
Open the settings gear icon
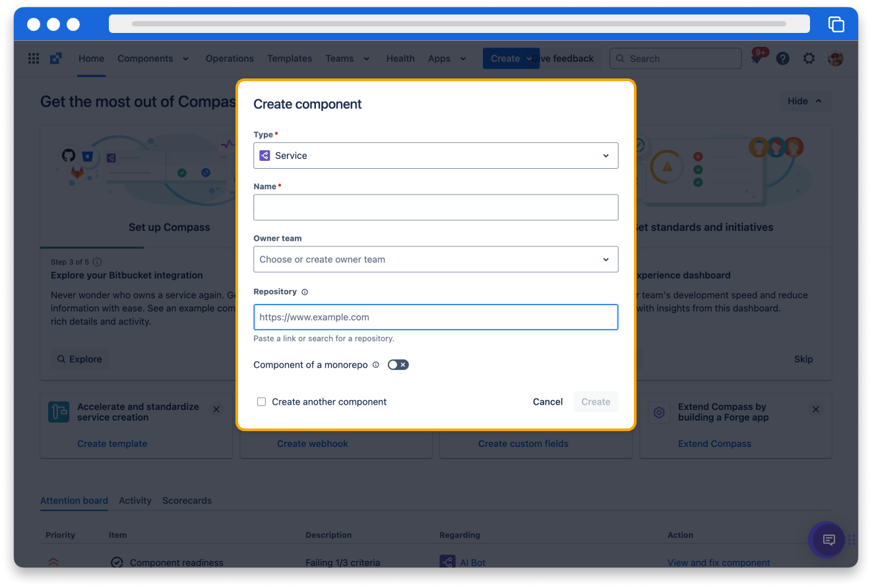click(x=809, y=59)
